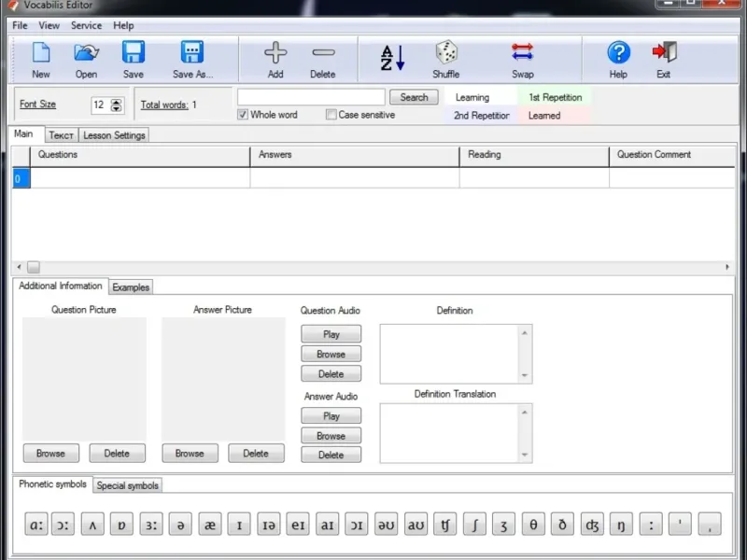
Task: Switch to Special symbols tab
Action: click(x=128, y=485)
